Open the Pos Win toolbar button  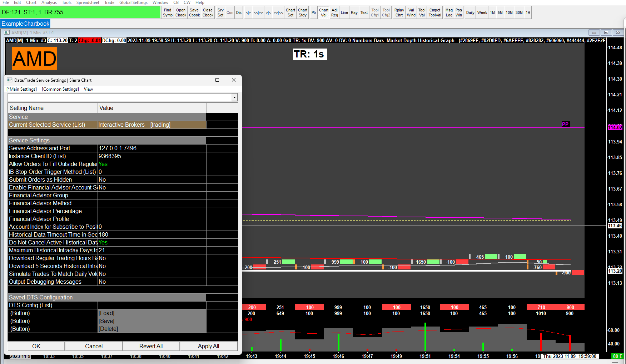pyautogui.click(x=459, y=12)
